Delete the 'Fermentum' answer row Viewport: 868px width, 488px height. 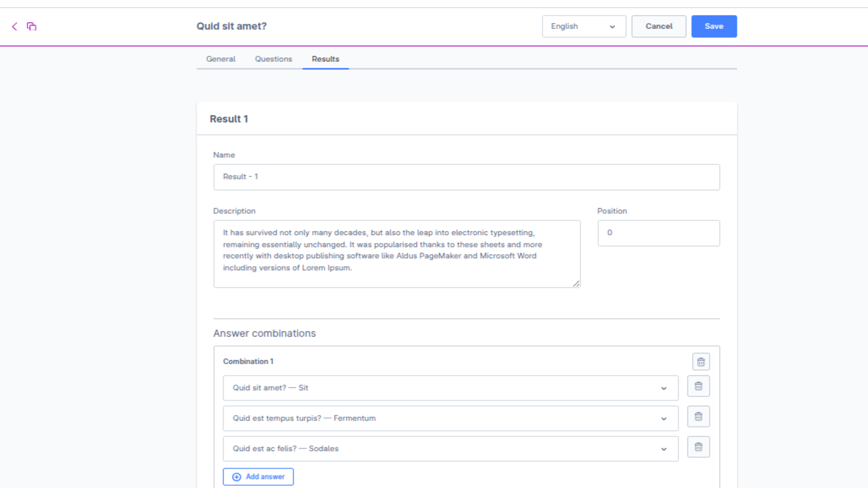[x=698, y=417]
